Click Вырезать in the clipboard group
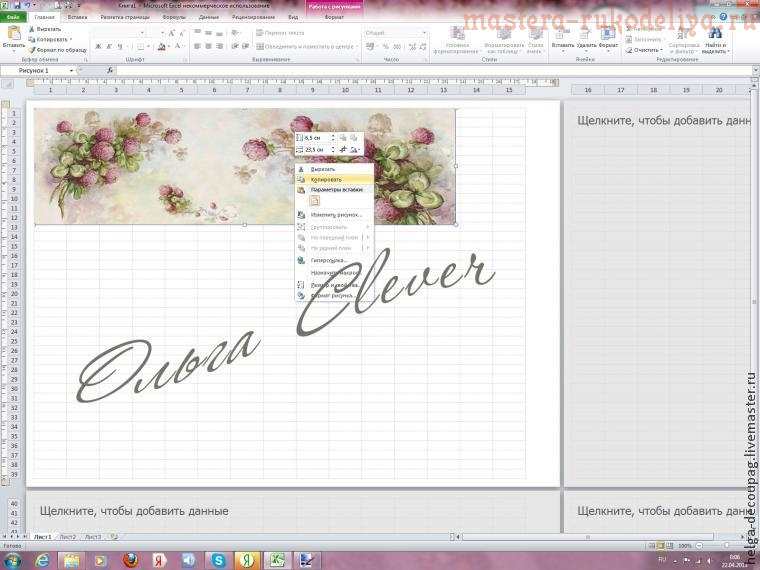This screenshot has width=760, height=570. point(45,29)
